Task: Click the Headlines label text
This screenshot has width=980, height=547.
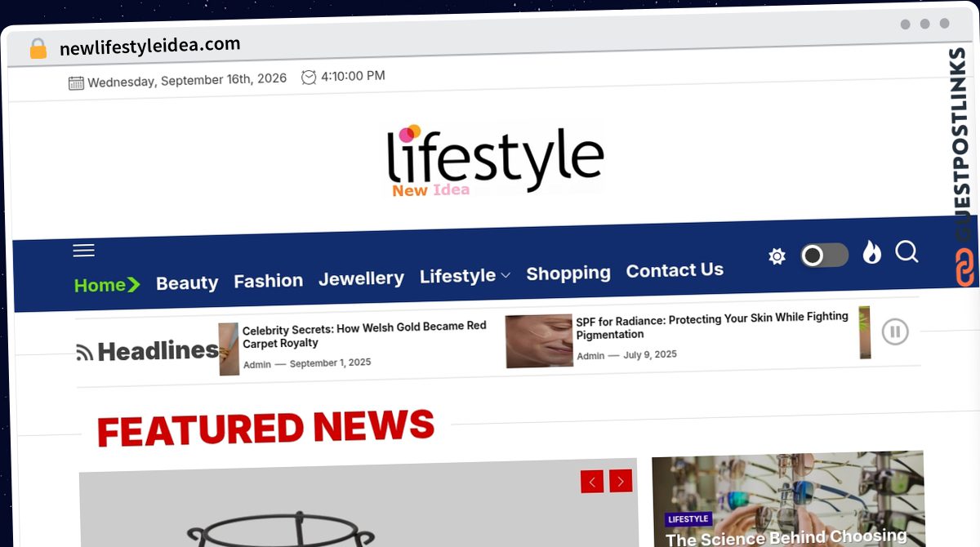Action: (x=158, y=351)
